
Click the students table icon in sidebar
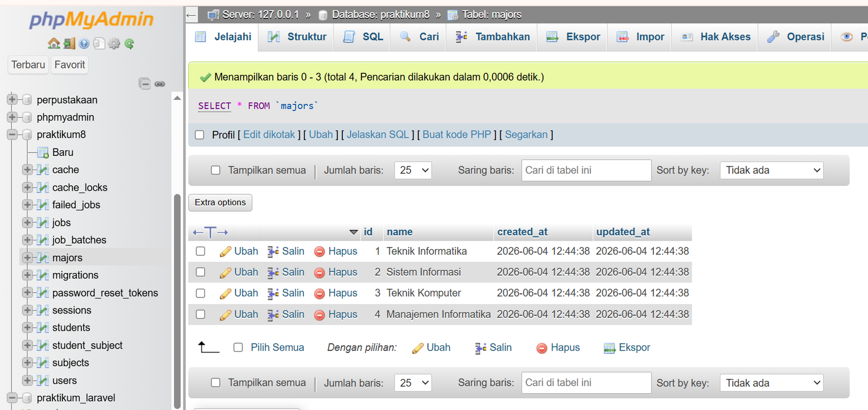pos(43,327)
